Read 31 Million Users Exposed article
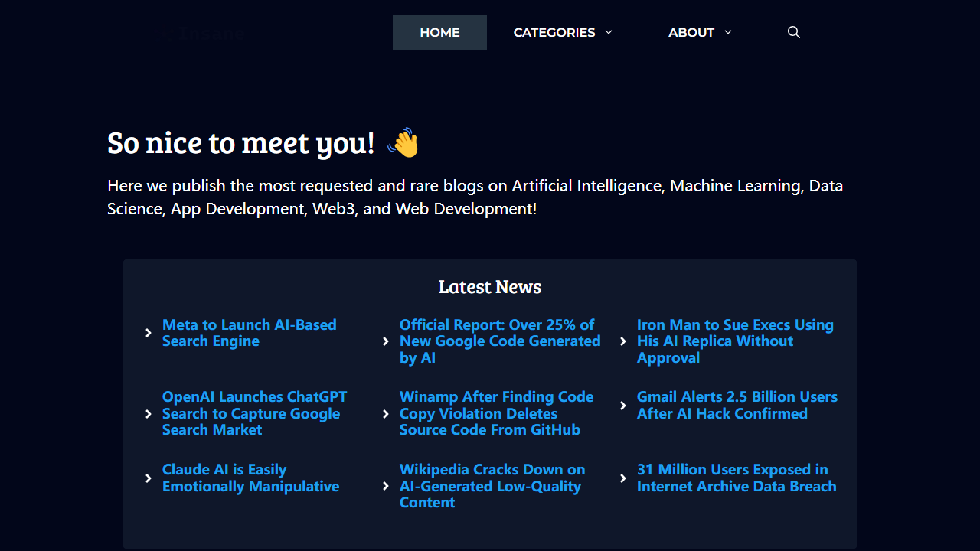980x551 pixels. click(x=736, y=478)
